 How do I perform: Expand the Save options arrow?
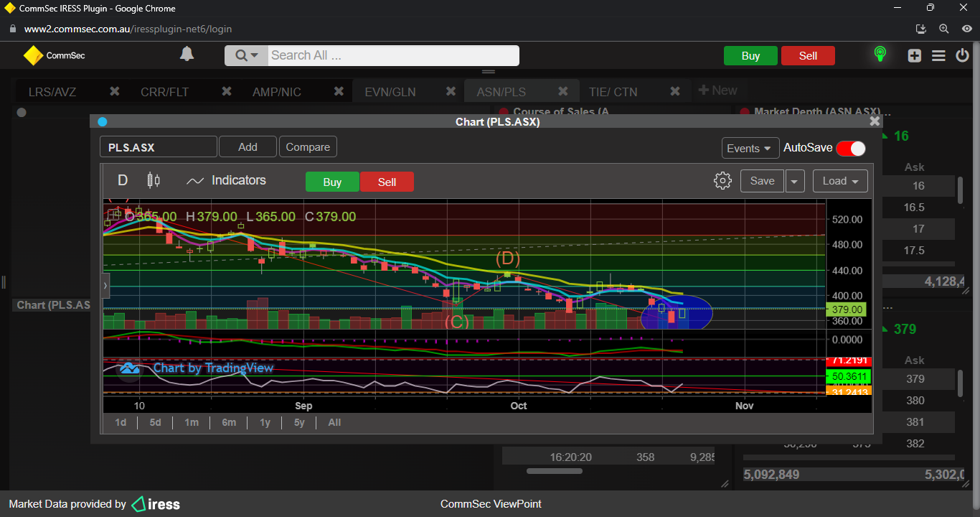pyautogui.click(x=794, y=181)
